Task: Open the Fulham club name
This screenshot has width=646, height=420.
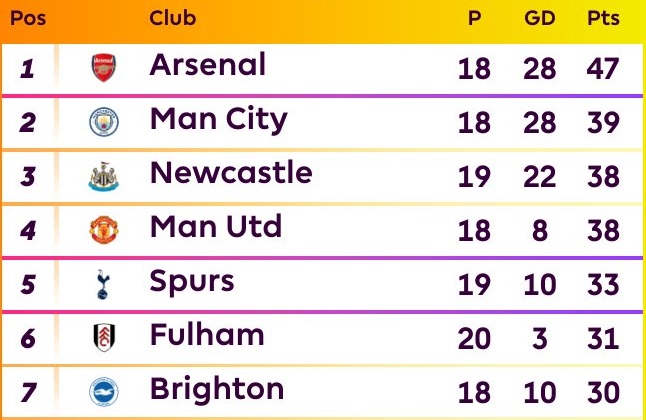Action: [207, 334]
